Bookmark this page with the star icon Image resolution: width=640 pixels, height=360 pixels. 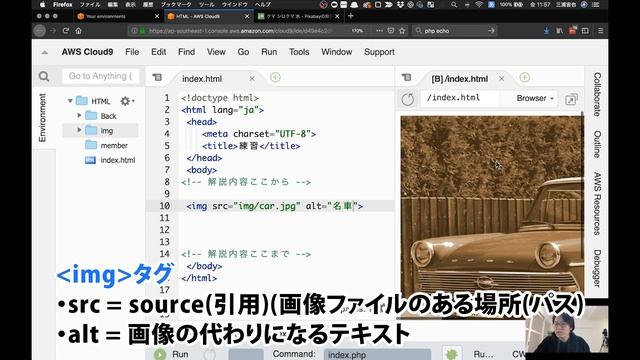pos(402,31)
